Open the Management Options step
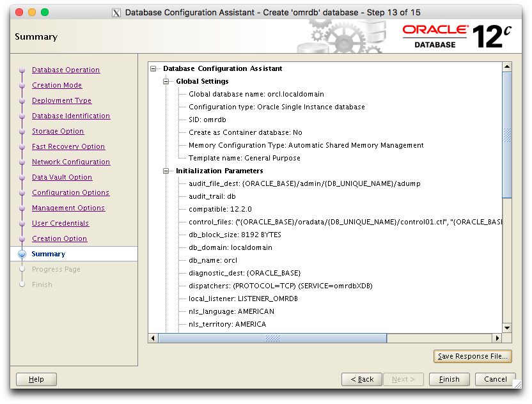Image resolution: width=532 pixels, height=404 pixels. (x=68, y=208)
